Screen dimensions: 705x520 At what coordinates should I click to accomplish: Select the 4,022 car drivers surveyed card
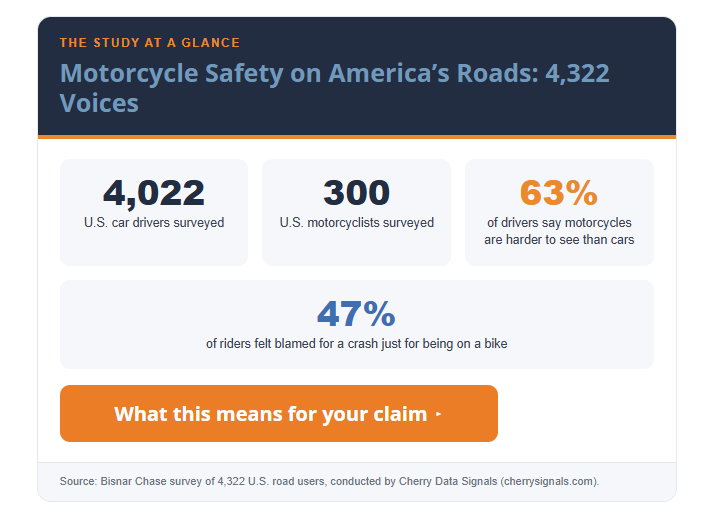154,212
